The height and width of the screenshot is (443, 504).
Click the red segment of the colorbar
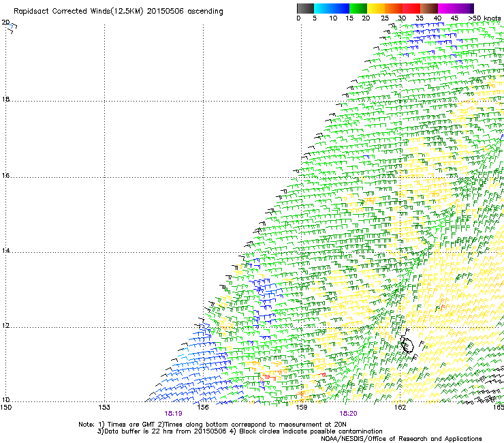coord(411,8)
